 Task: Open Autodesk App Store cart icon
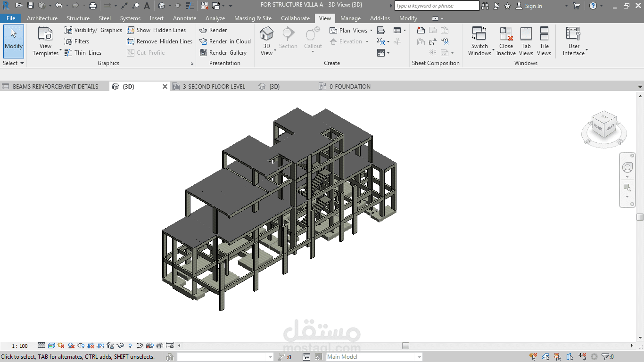click(x=576, y=6)
